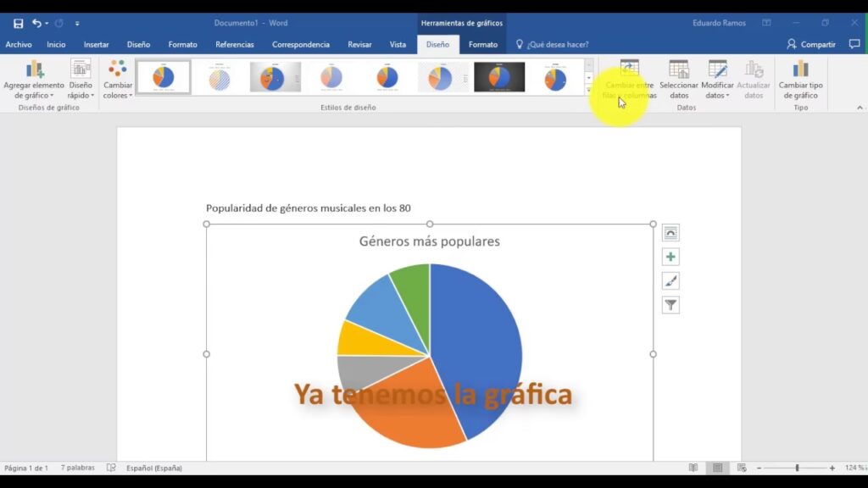Switch to the Insertar tab
Viewport: 868px width, 488px height.
click(96, 44)
